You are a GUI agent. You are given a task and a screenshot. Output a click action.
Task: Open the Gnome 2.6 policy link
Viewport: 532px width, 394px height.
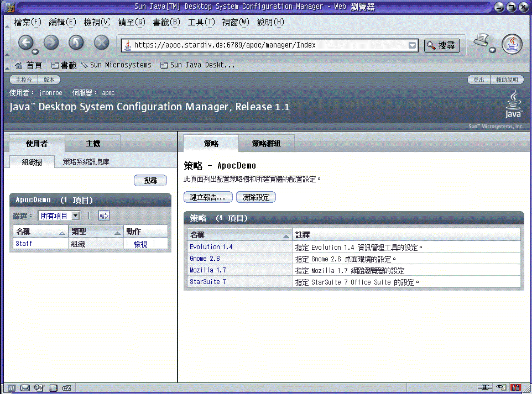pos(205,259)
